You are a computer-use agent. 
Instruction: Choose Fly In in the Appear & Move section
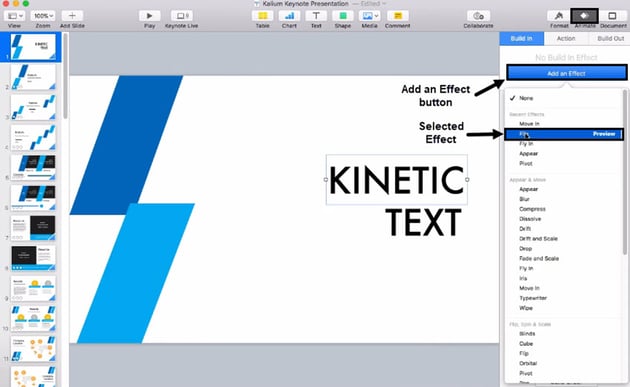pyautogui.click(x=526, y=268)
